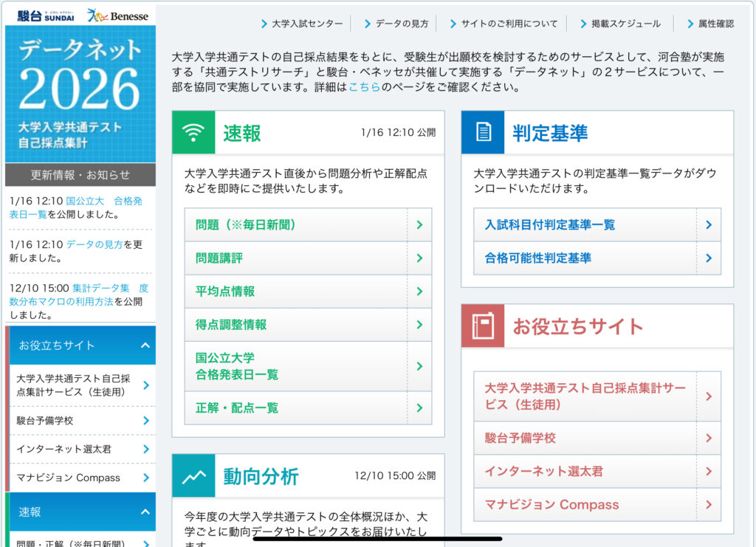Click the teal chart 動向分析 icon

point(193,476)
